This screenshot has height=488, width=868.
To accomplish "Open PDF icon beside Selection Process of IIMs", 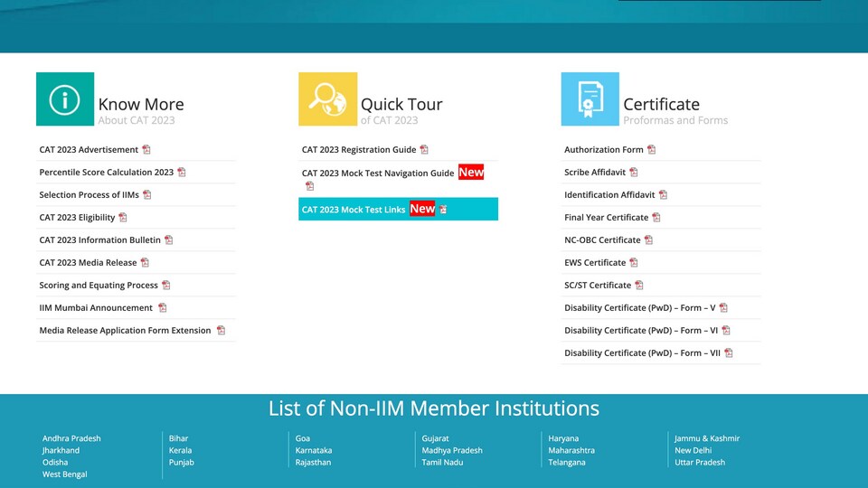I will click(x=146, y=195).
